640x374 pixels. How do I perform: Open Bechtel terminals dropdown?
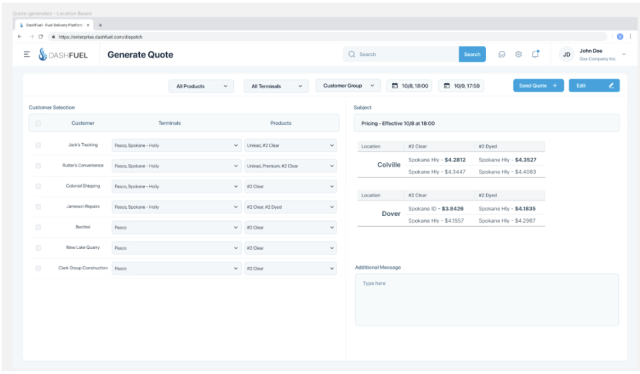[176, 227]
